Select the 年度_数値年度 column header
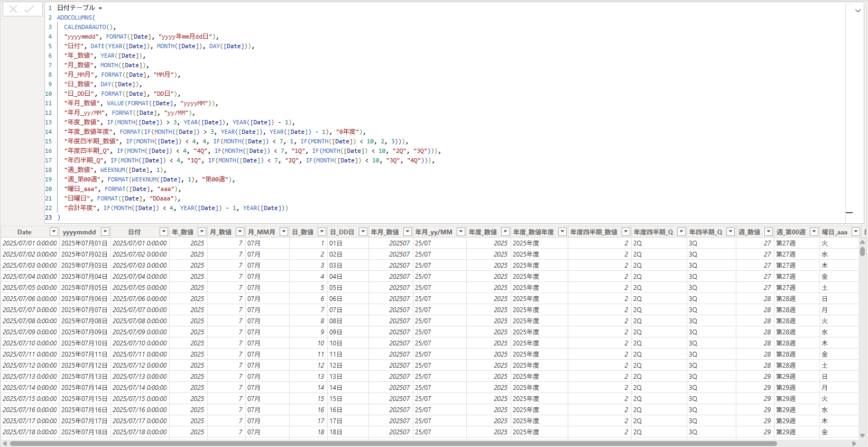 pyautogui.click(x=533, y=232)
